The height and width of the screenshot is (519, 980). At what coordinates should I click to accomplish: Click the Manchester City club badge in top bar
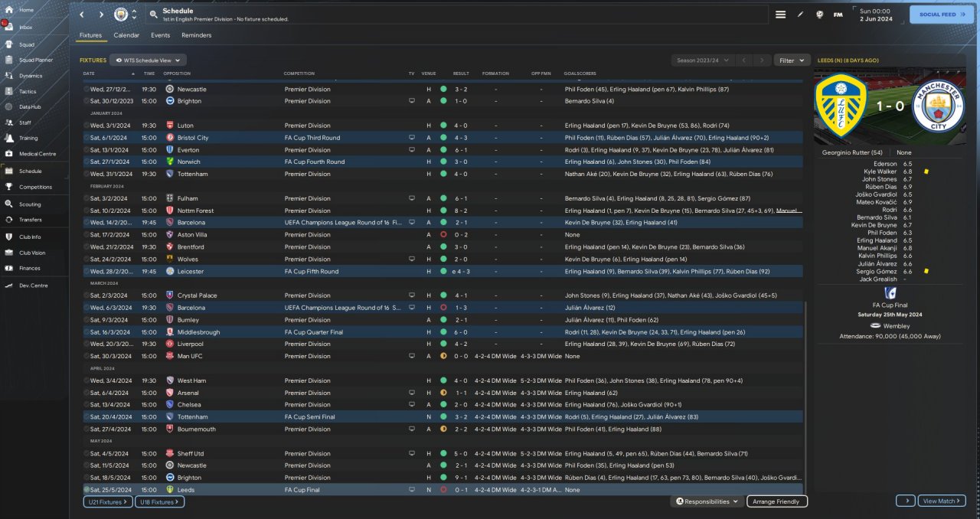pos(121,15)
